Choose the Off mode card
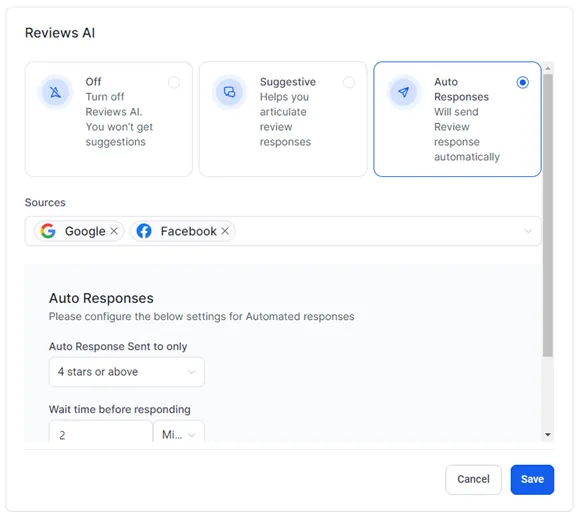Screen dimensions: 576x512 click(x=109, y=119)
